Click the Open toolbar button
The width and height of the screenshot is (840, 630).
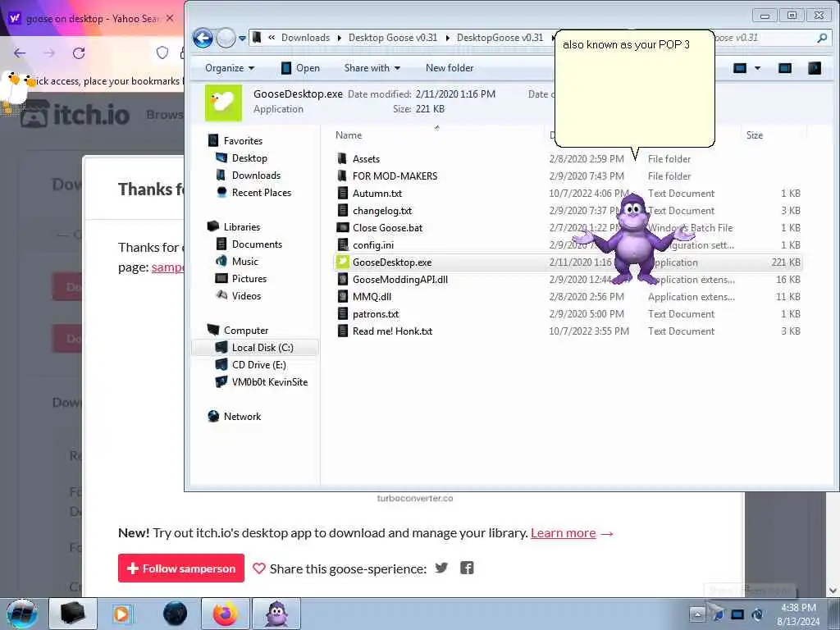pyautogui.click(x=300, y=68)
